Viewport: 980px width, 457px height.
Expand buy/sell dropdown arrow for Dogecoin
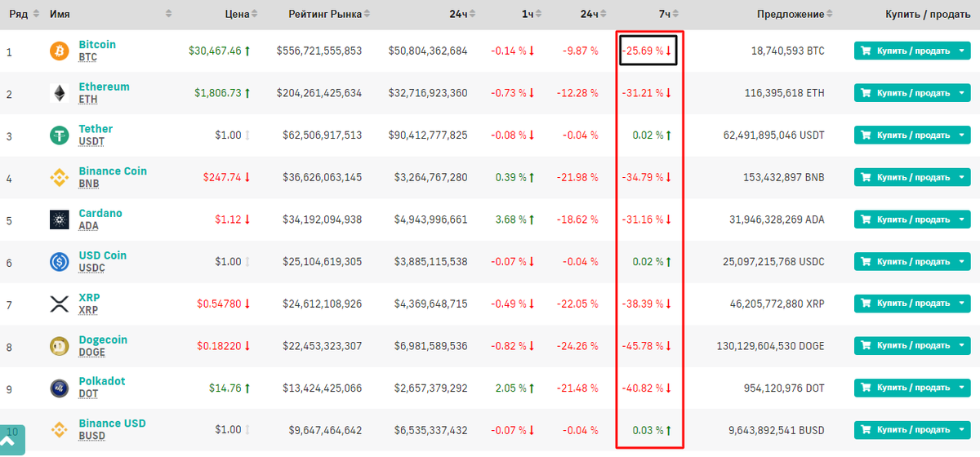tap(962, 346)
